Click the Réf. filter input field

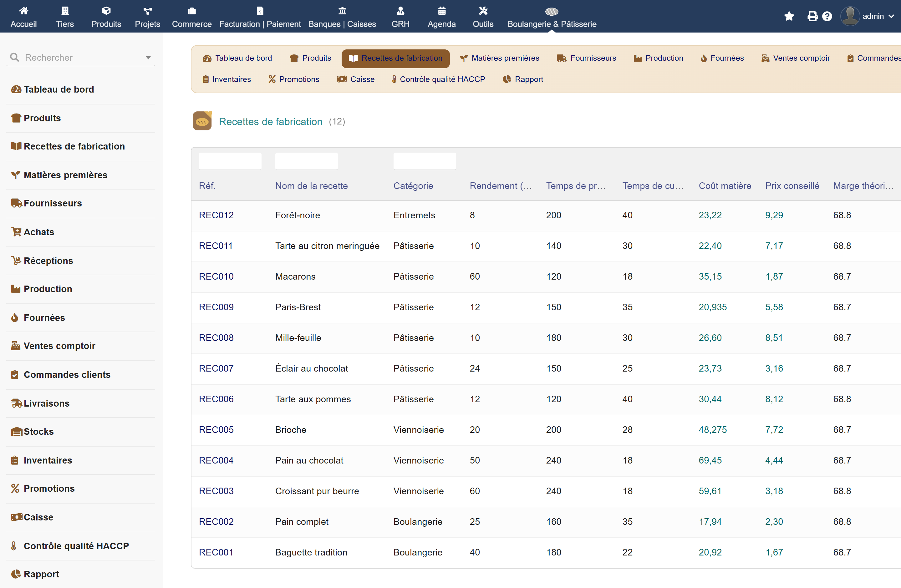pos(230,161)
